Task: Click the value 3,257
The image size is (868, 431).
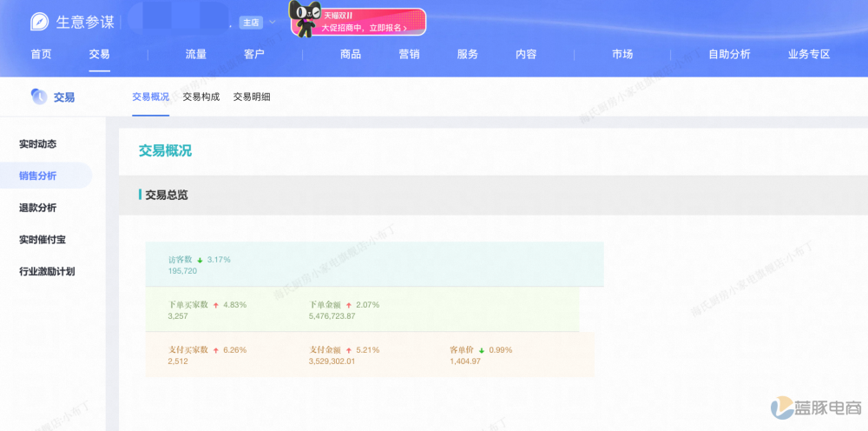Action: tap(178, 316)
